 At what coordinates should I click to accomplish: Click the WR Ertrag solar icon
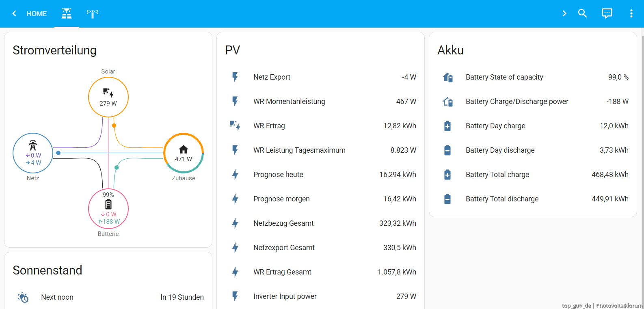point(235,126)
